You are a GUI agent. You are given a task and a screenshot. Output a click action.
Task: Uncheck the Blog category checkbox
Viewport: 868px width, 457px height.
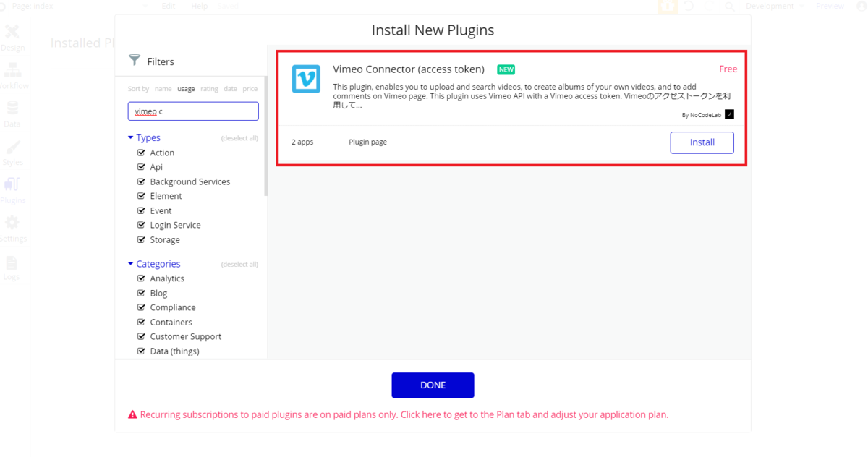(142, 293)
